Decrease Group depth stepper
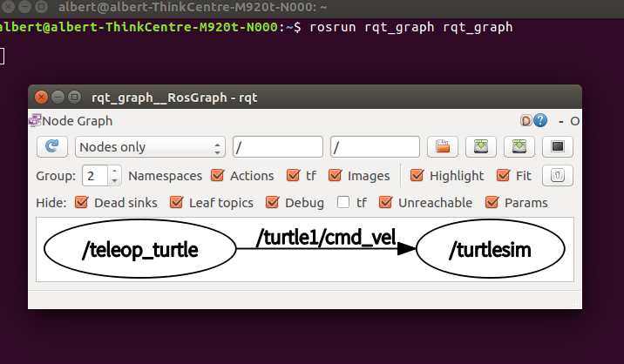The width and height of the screenshot is (624, 364). pos(115,180)
